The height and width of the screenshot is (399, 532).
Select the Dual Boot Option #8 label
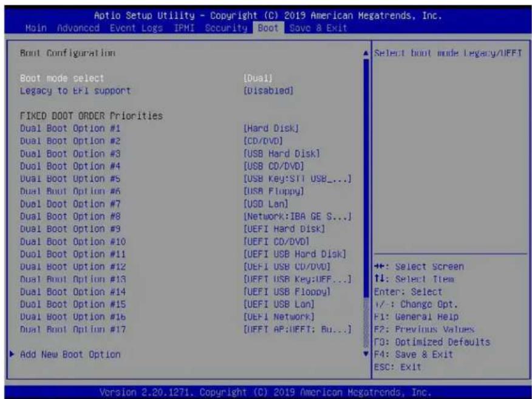[70, 216]
